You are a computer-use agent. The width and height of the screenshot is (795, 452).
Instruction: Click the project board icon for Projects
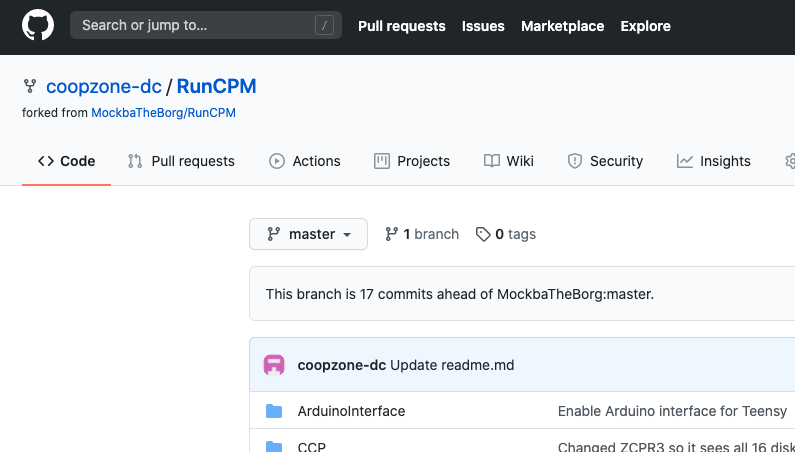click(x=382, y=161)
